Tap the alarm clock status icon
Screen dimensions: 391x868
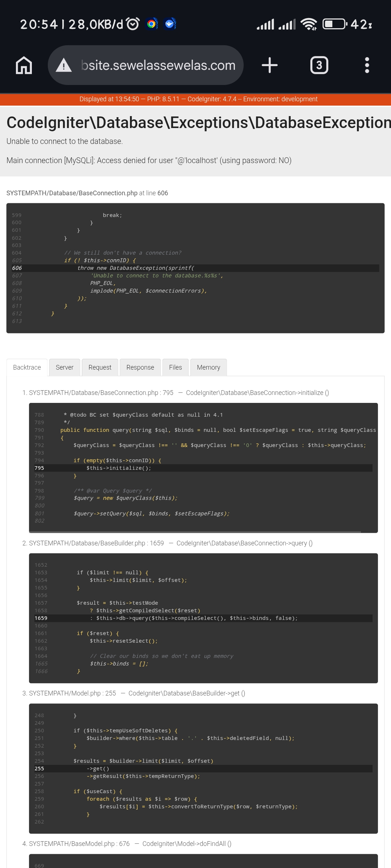[133, 24]
